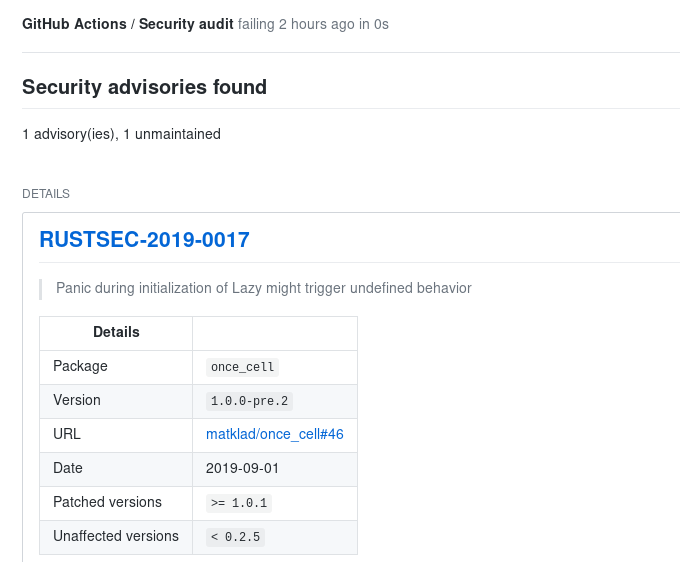The height and width of the screenshot is (562, 680).
Task: Click the DETAILS section label
Action: [46, 193]
